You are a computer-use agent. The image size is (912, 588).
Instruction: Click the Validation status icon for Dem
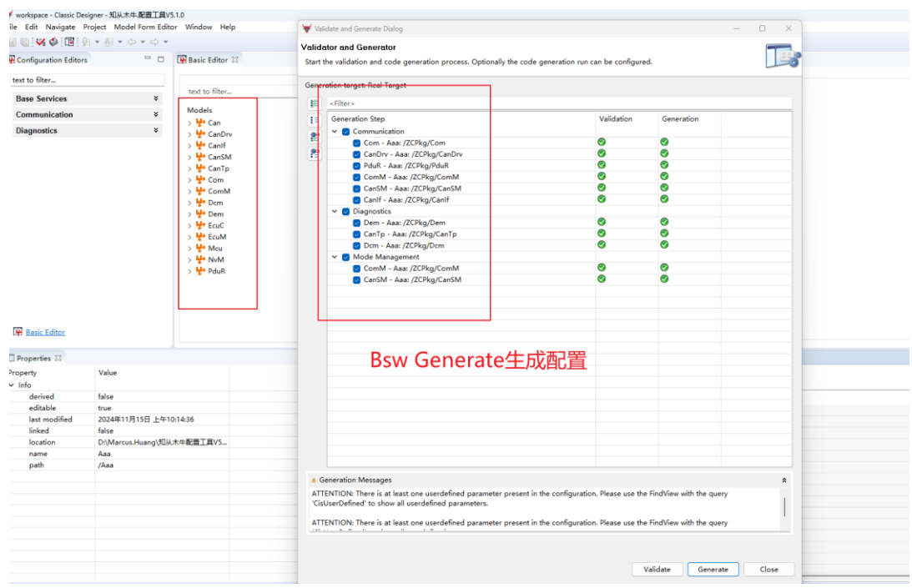point(602,222)
